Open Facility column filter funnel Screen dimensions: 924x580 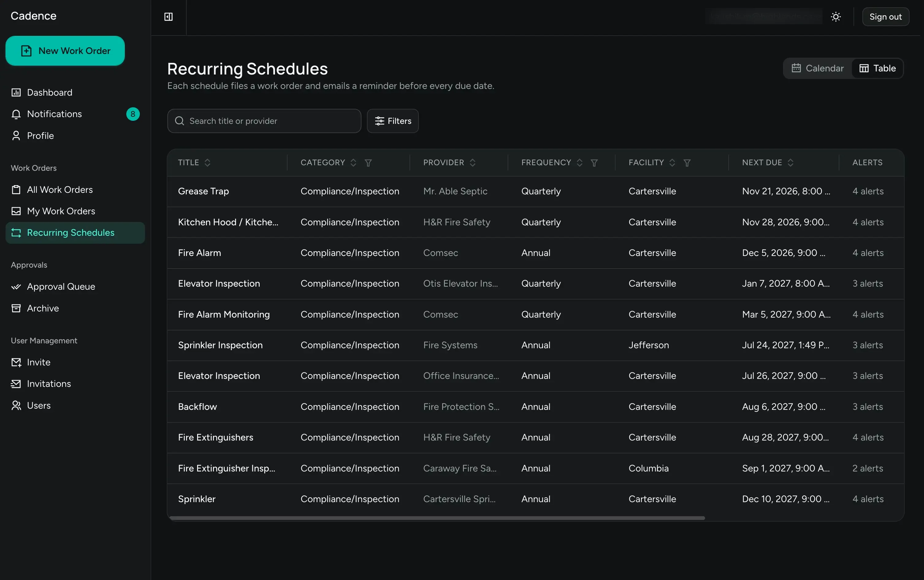(x=687, y=163)
